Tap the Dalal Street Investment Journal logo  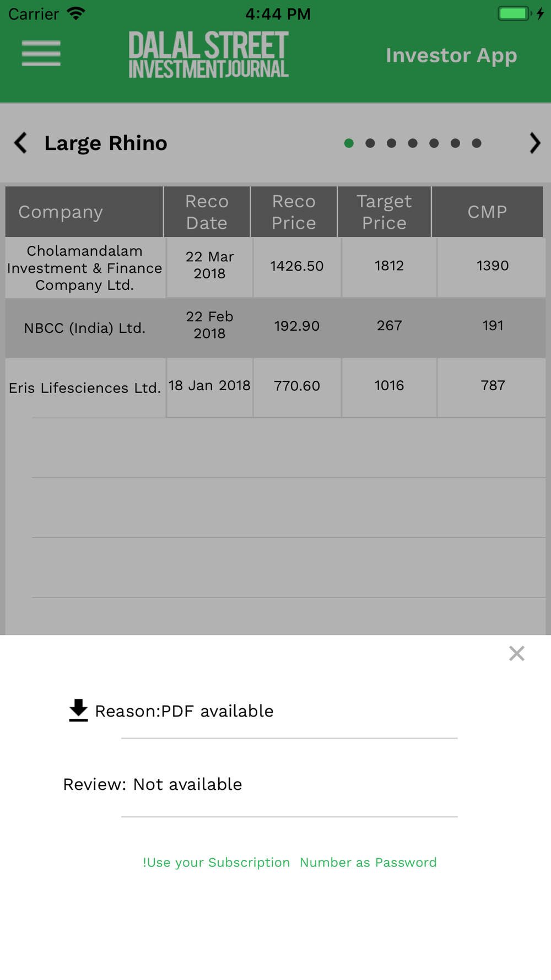(209, 55)
